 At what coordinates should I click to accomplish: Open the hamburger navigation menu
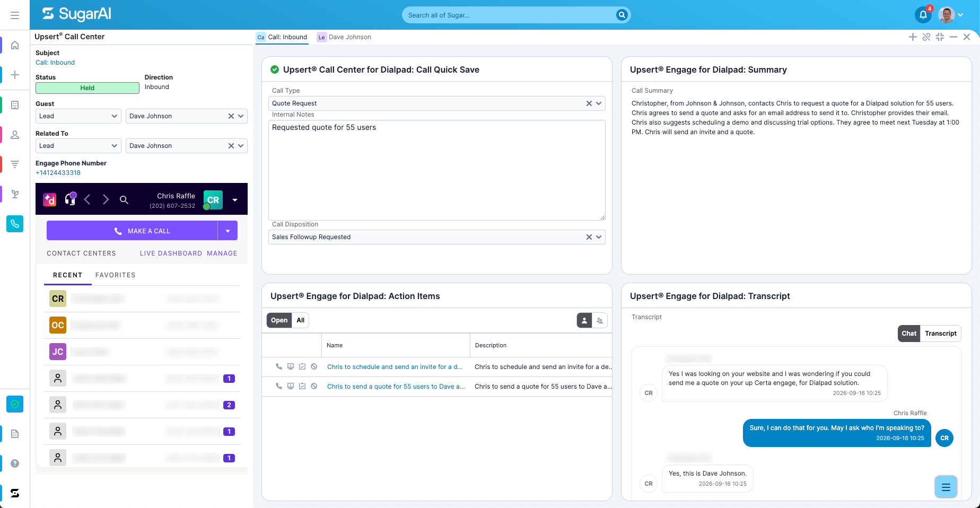[x=15, y=15]
